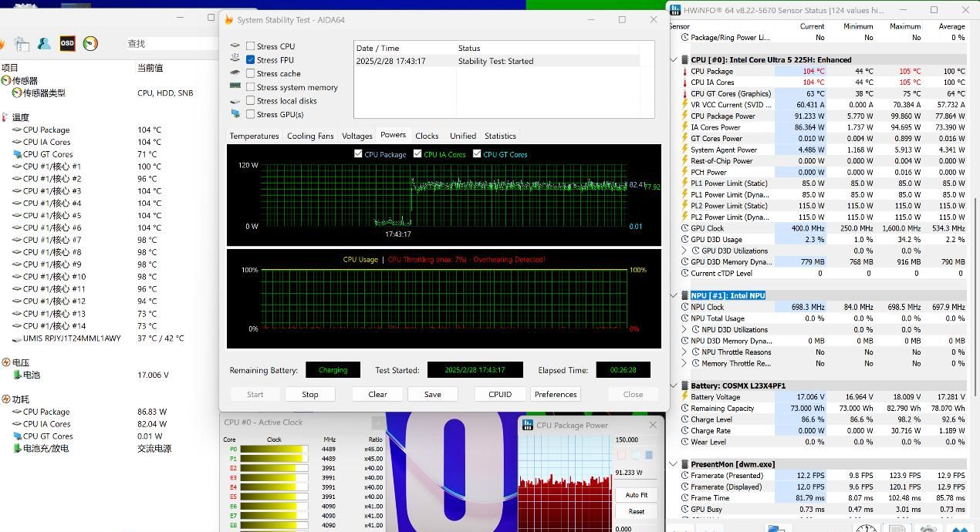Enable the Stress cache checkbox
The height and width of the screenshot is (532, 980).
pos(250,73)
